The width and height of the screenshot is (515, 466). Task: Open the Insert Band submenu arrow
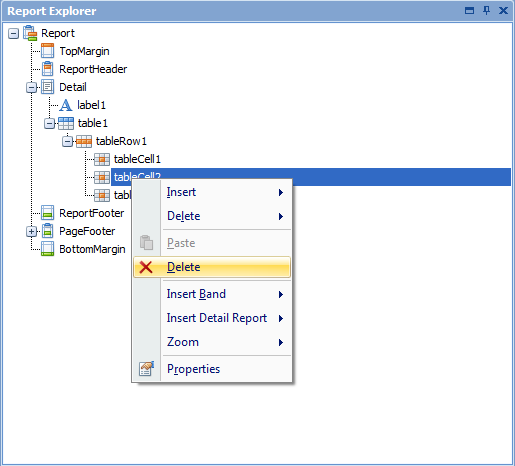coord(281,294)
